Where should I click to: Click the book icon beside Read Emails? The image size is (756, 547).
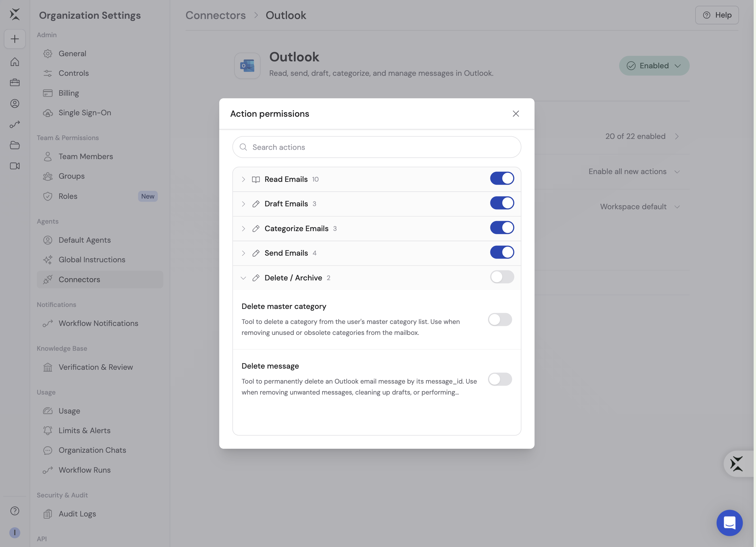click(256, 180)
